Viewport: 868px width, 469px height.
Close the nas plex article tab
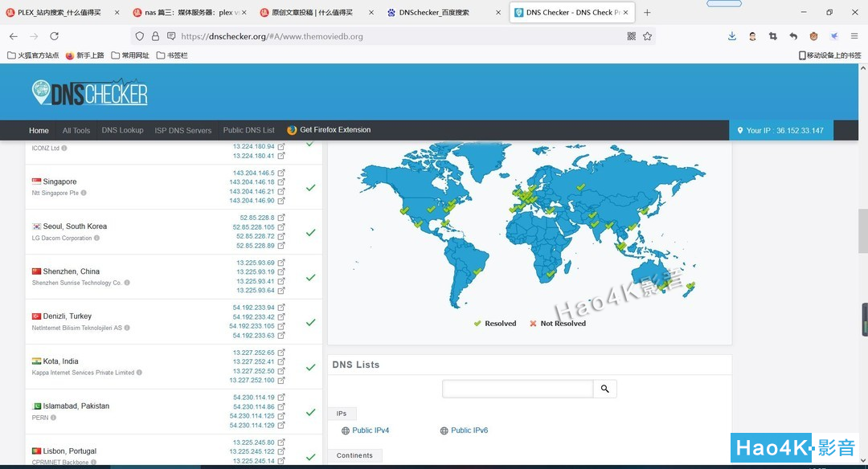coord(244,12)
